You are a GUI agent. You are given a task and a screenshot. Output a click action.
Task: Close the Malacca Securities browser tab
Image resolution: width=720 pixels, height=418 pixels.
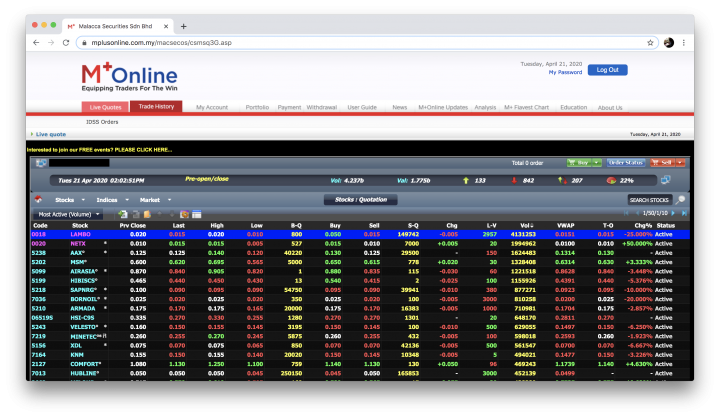coord(166,26)
